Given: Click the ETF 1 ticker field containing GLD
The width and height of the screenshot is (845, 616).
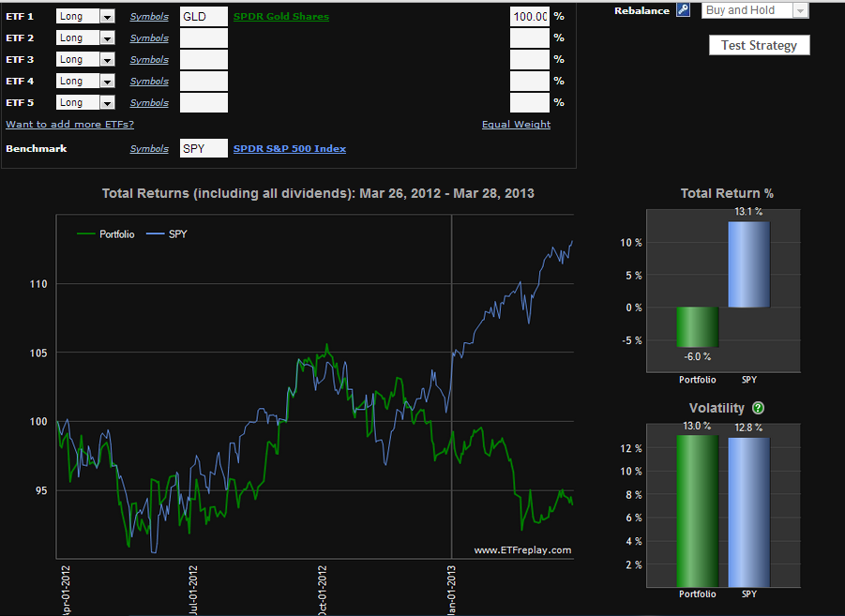Looking at the screenshot, I should (x=204, y=17).
